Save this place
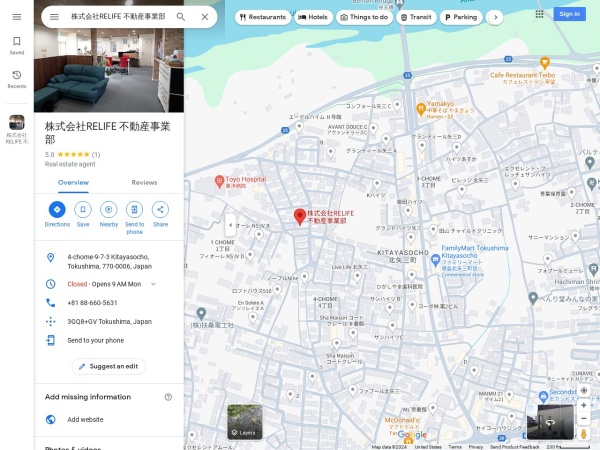Viewport: 600px width, 450px height. coord(83,215)
